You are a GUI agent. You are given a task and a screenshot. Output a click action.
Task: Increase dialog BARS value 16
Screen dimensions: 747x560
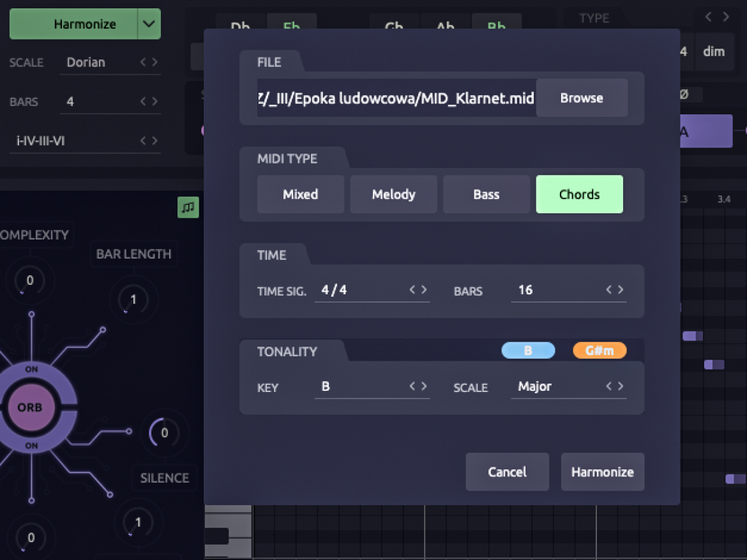(x=621, y=290)
